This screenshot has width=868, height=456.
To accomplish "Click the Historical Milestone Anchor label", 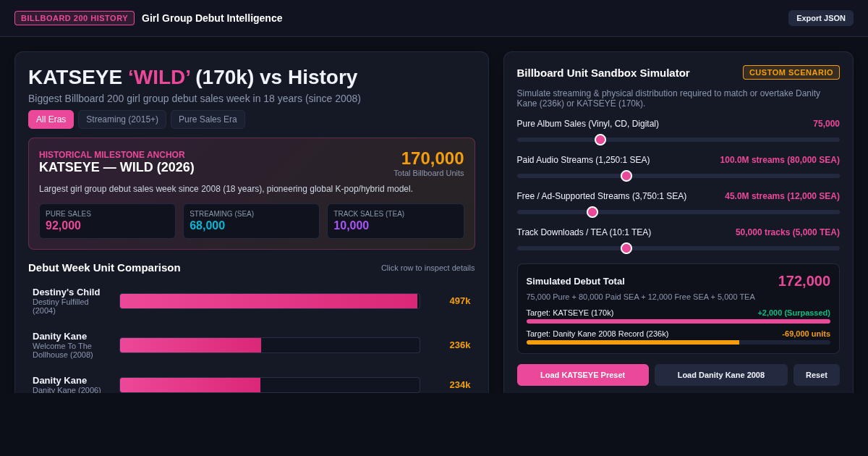I will 112,155.
